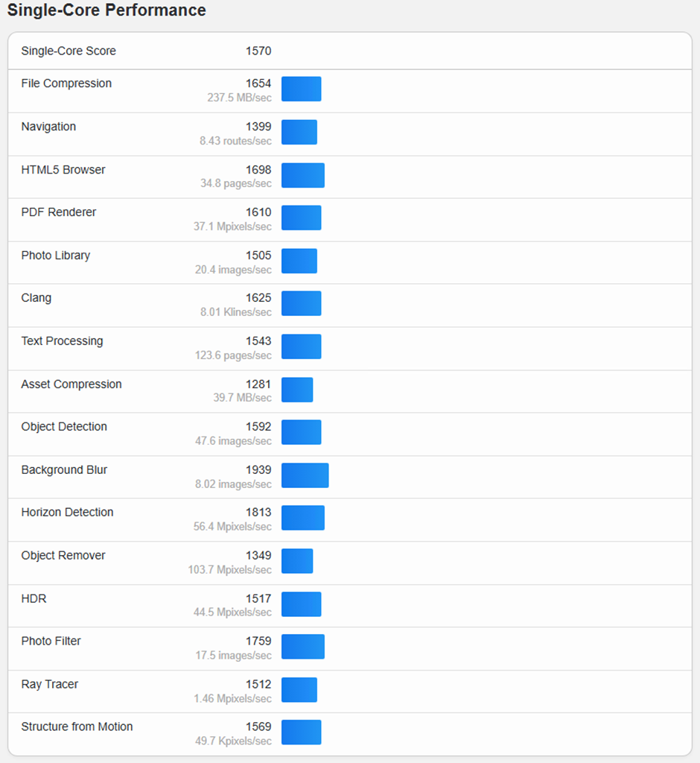Image resolution: width=700 pixels, height=763 pixels.
Task: Click the Background Blur blue score bar
Action: (305, 475)
